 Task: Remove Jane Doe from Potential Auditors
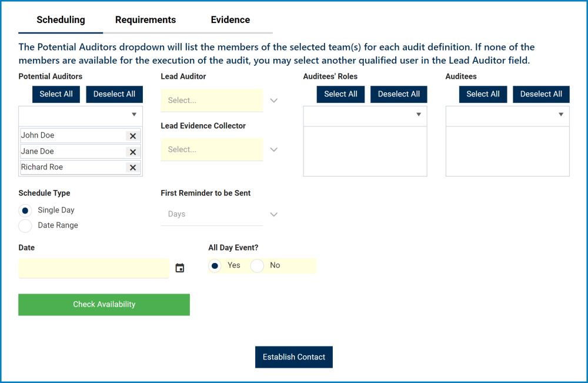[132, 151]
